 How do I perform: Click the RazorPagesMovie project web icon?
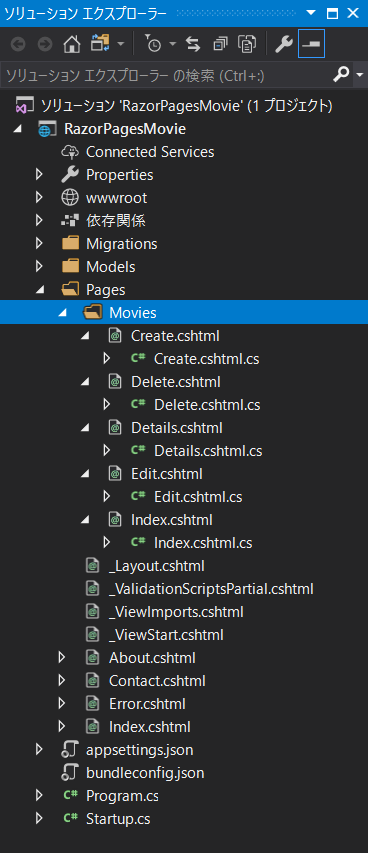tap(46, 129)
